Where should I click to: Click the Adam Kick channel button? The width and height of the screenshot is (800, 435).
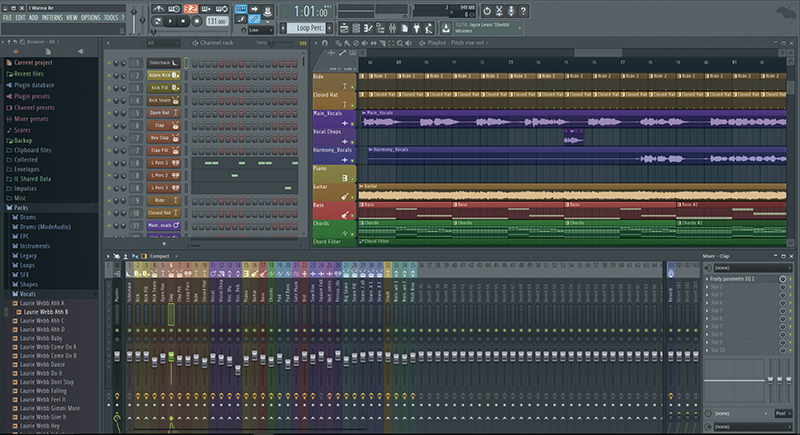tap(163, 75)
